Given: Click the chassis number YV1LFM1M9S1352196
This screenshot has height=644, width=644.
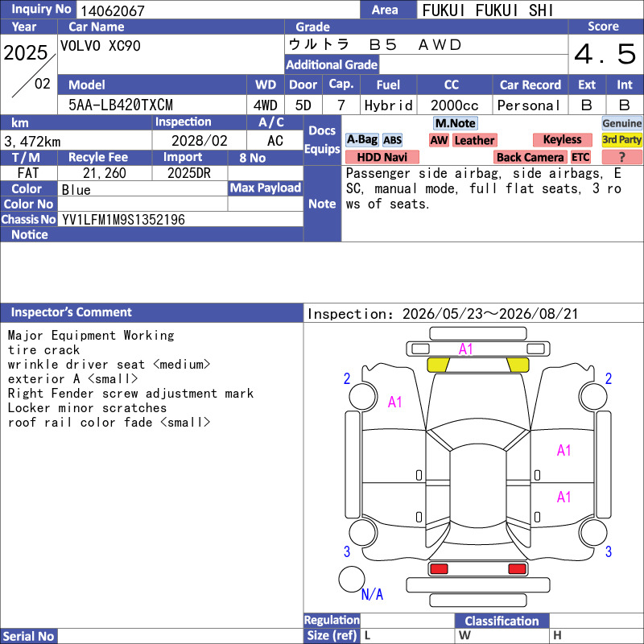Looking at the screenshot, I should (124, 220).
